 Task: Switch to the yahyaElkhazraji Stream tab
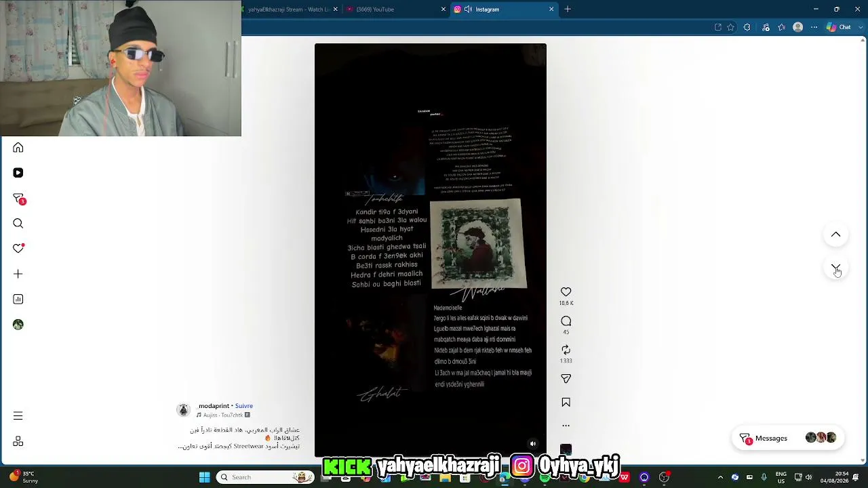290,9
